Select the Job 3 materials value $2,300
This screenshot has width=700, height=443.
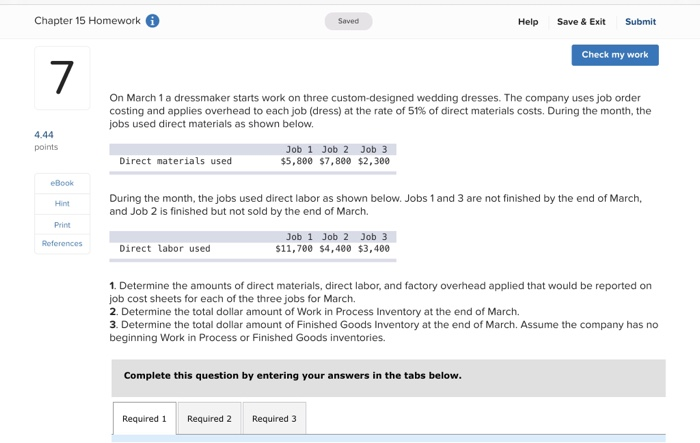pos(374,161)
